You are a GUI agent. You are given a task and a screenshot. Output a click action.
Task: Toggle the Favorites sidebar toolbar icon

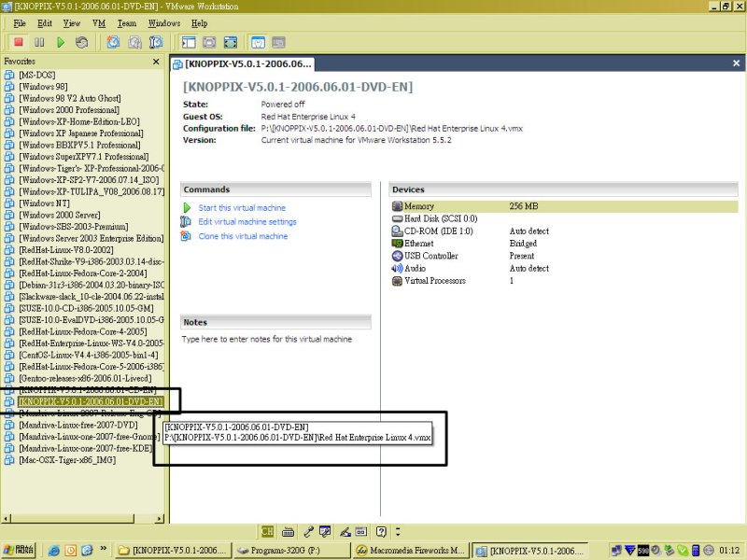[x=189, y=42]
